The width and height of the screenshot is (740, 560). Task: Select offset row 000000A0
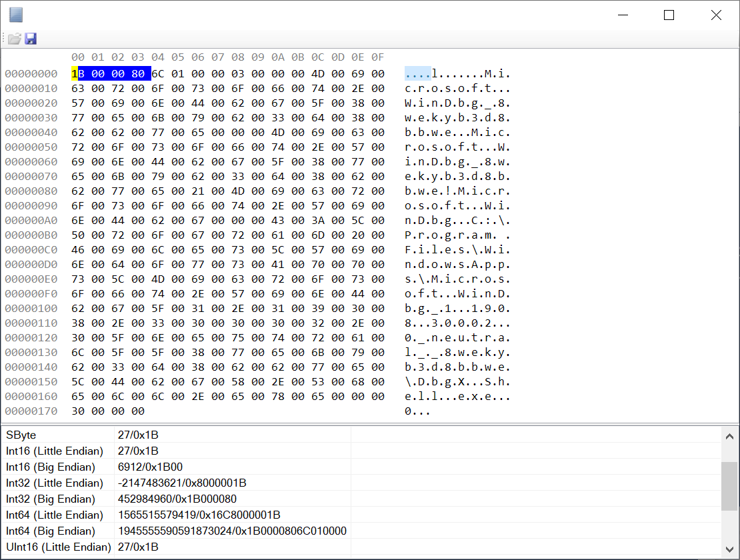[x=31, y=220]
